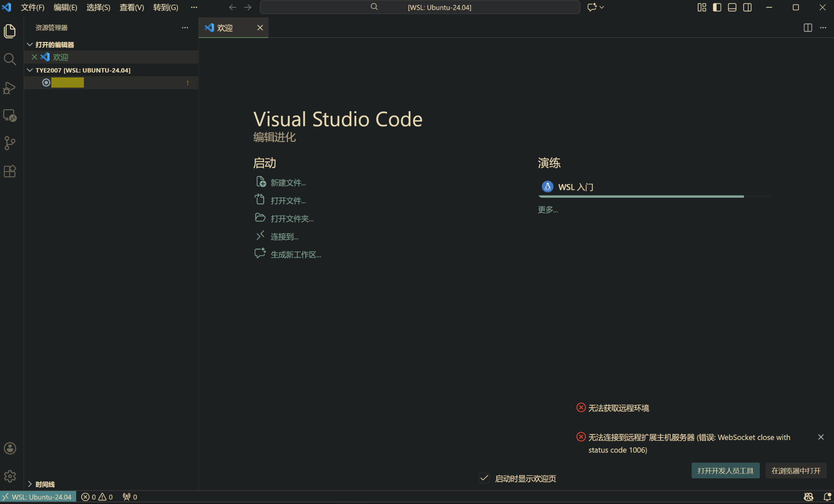The image size is (834, 504).
Task: Open the errors and warnings status item
Action: [x=97, y=497]
